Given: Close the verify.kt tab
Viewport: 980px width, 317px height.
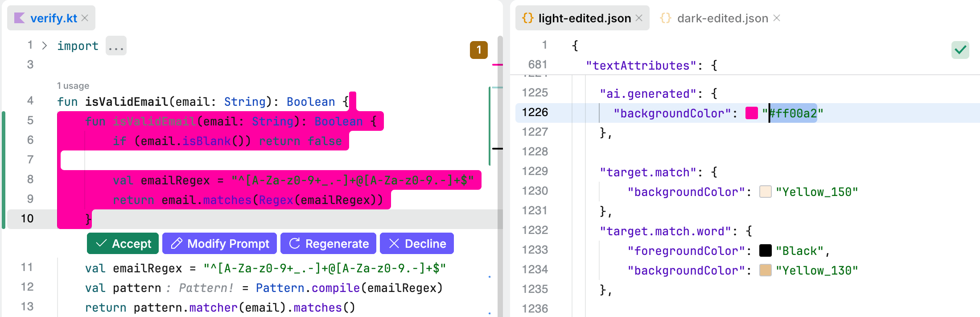Looking at the screenshot, I should [85, 18].
